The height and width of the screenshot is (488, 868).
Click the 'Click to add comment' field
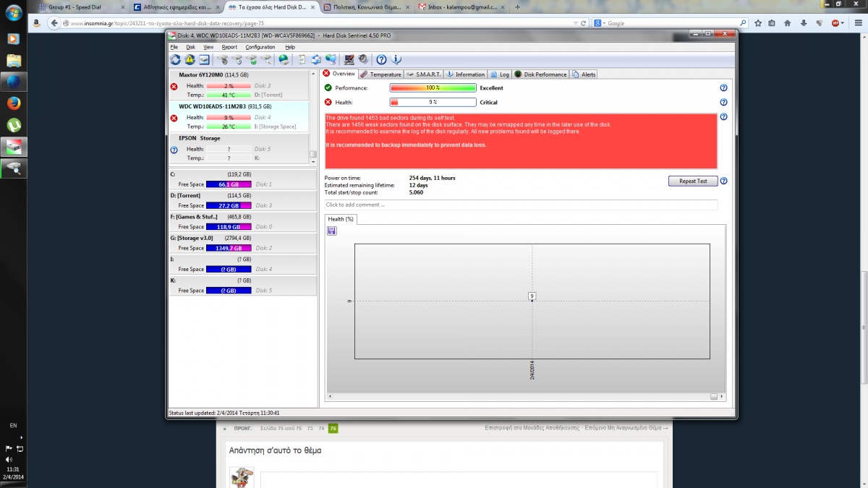click(x=521, y=205)
